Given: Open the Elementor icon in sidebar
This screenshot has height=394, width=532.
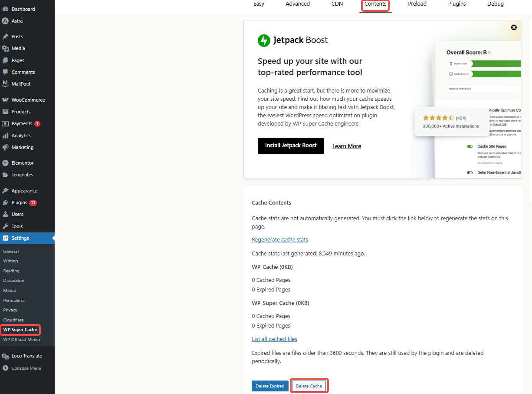Looking at the screenshot, I should (x=5, y=163).
